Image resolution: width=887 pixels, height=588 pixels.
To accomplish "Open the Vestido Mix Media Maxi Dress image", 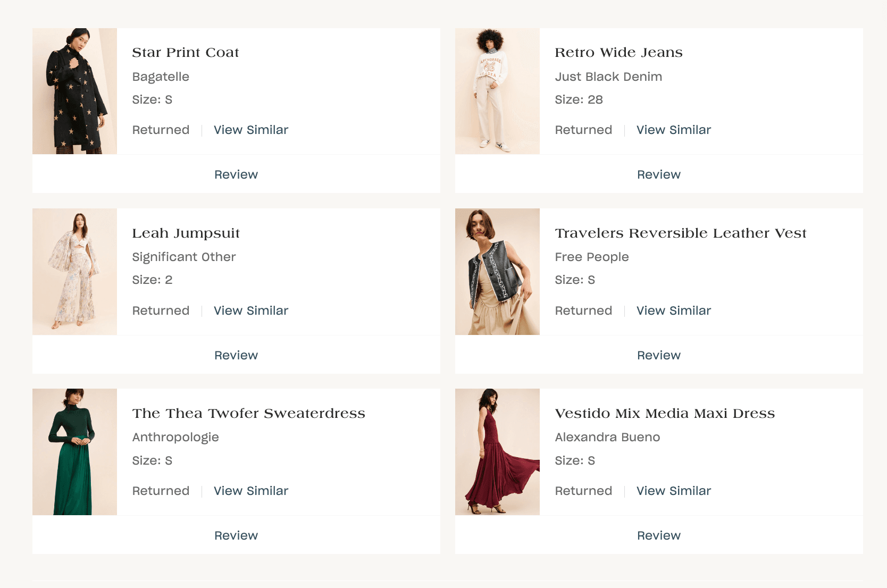I will (x=497, y=452).
